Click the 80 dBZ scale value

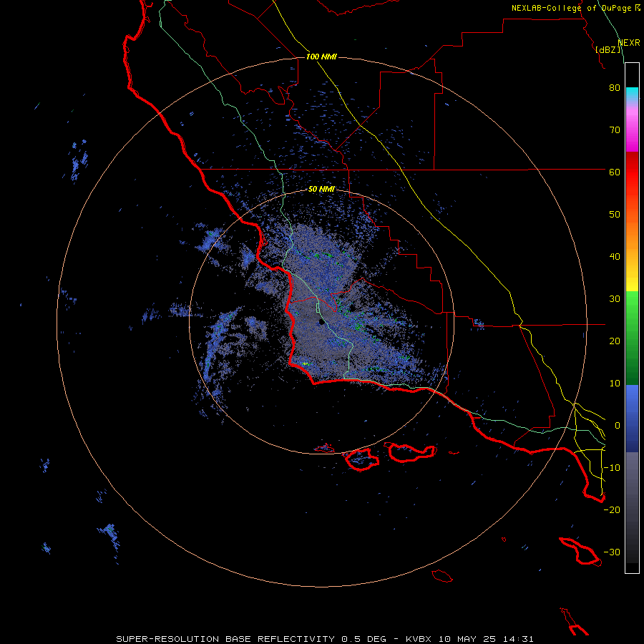coord(615,88)
